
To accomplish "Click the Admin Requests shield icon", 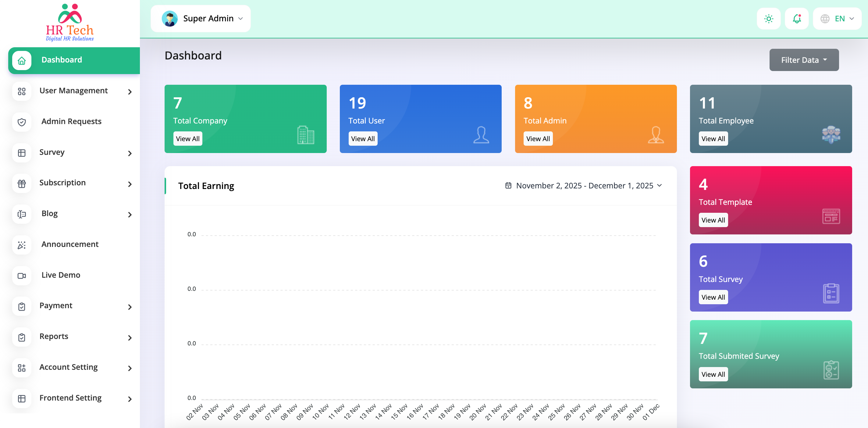I will click(x=22, y=122).
